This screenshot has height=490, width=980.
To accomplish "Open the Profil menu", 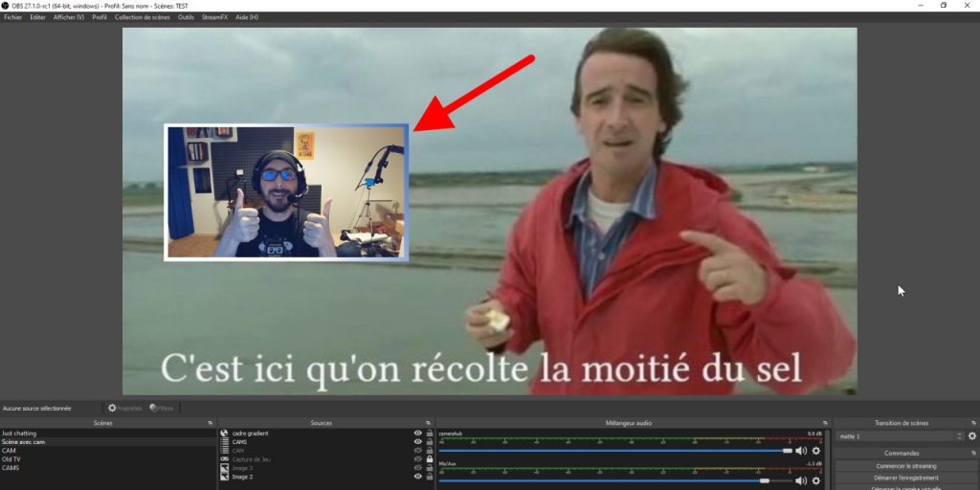I will 100,17.
